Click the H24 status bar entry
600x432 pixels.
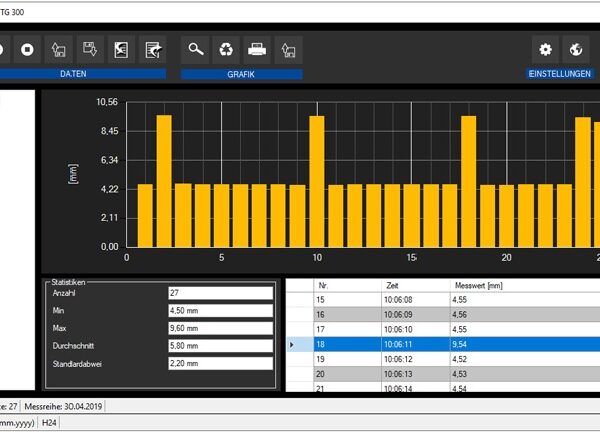tap(49, 423)
